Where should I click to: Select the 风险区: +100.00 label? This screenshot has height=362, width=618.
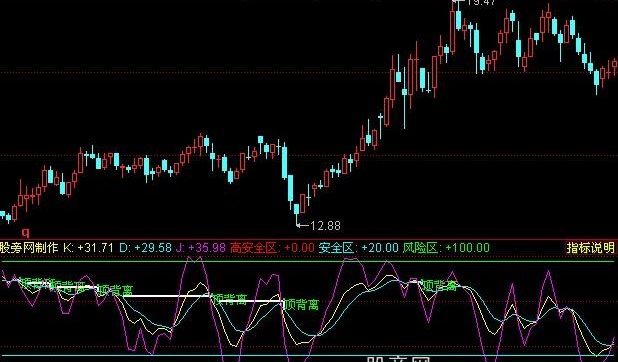click(446, 248)
